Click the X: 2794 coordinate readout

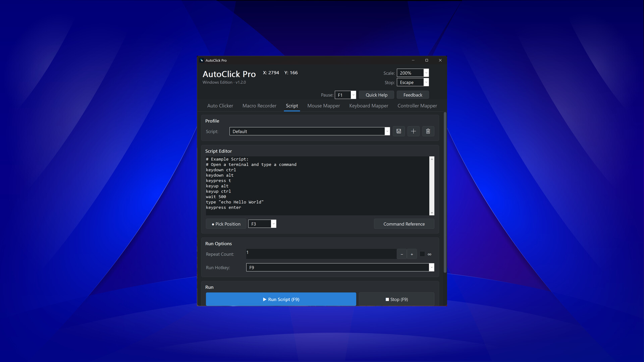pyautogui.click(x=271, y=73)
